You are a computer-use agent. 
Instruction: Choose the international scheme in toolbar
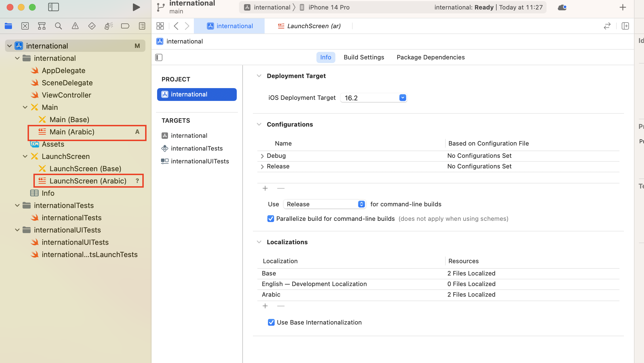click(x=267, y=7)
